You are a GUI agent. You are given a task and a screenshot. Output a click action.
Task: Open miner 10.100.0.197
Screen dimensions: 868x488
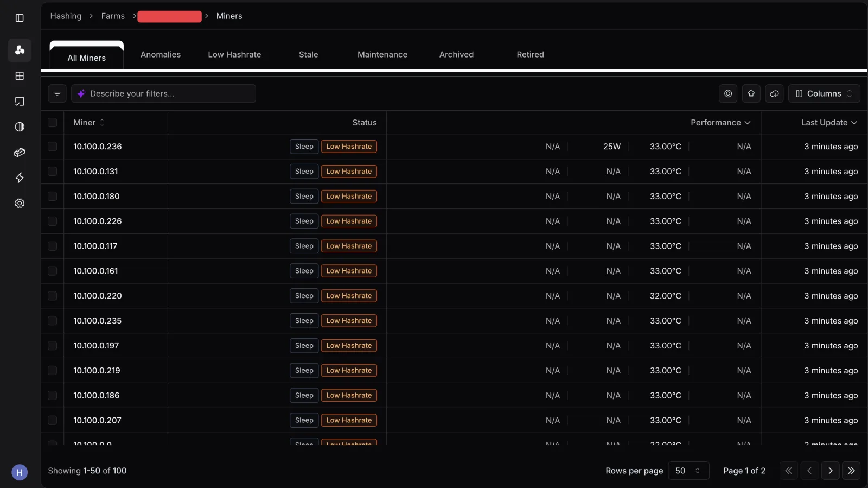point(96,346)
